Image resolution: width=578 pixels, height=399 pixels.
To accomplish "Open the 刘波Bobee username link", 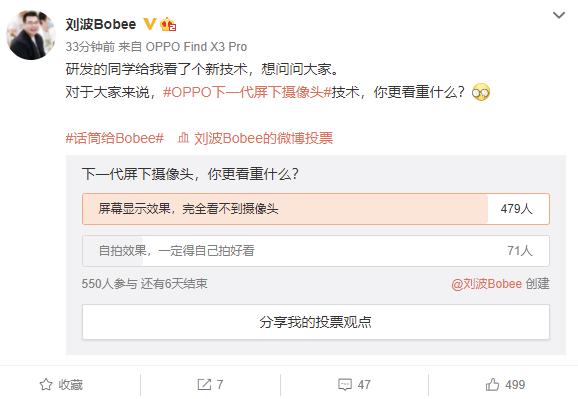I will tap(101, 24).
